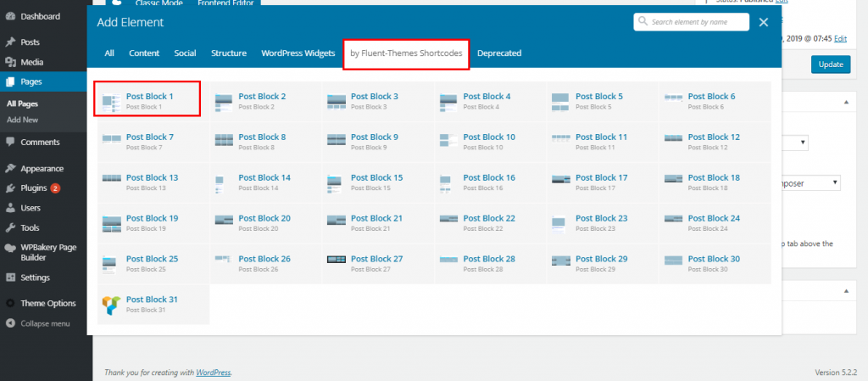
Task: Collapse the top right meta box arrow
Action: [845, 102]
